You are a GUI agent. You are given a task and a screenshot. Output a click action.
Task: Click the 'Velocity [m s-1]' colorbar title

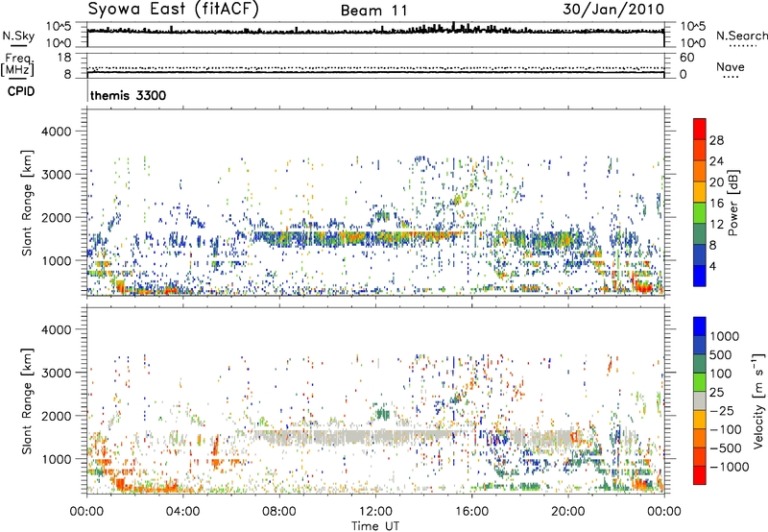click(x=758, y=399)
